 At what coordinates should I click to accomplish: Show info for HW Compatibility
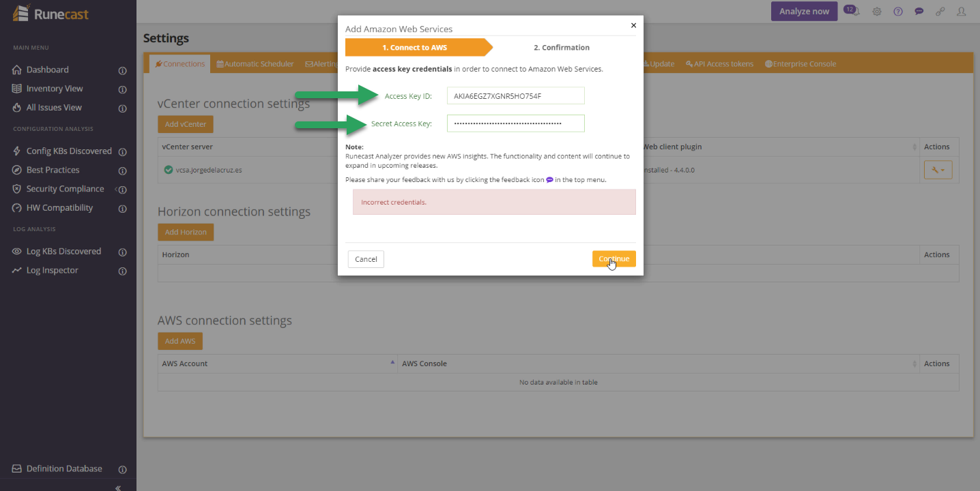(123, 209)
